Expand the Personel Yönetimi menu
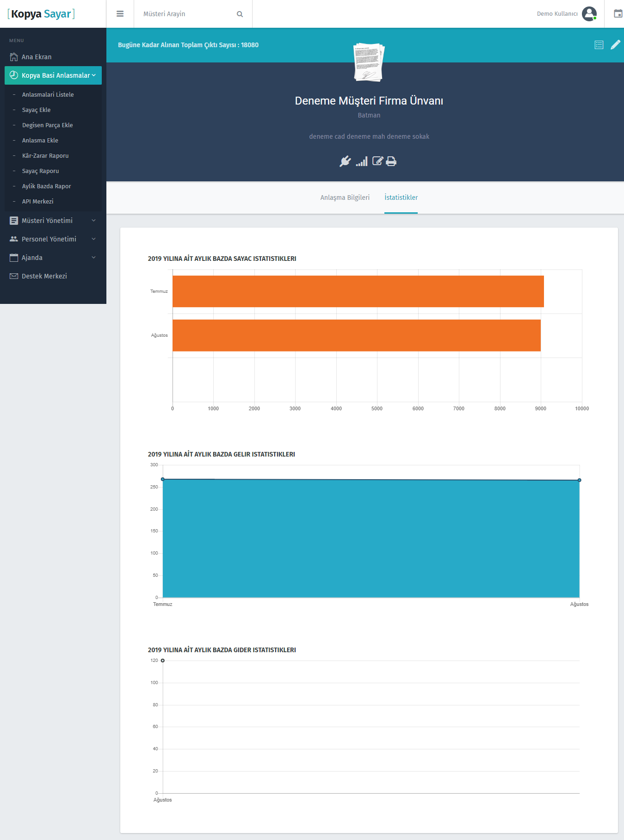Screen dimensions: 624x840 [53, 239]
